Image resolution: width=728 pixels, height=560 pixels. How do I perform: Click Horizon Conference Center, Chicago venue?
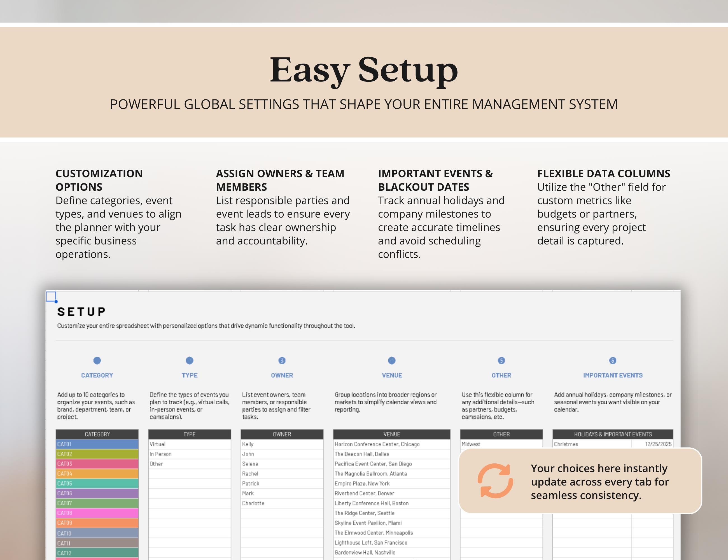392,444
